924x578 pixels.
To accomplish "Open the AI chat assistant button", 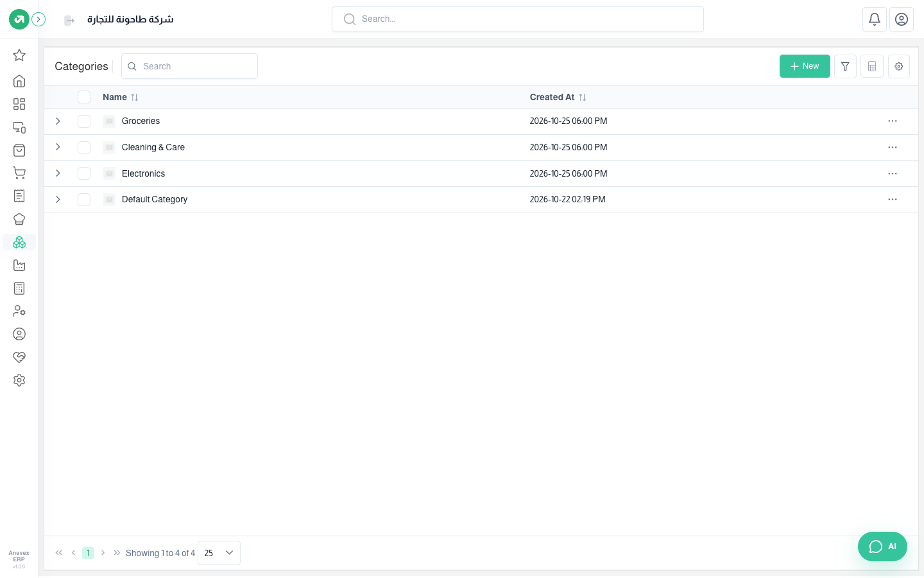I will [x=882, y=547].
